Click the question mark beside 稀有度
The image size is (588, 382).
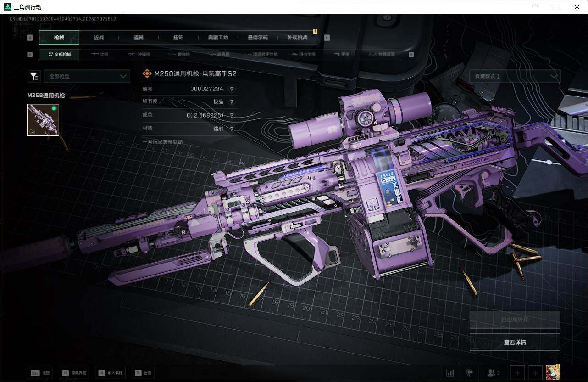point(232,102)
